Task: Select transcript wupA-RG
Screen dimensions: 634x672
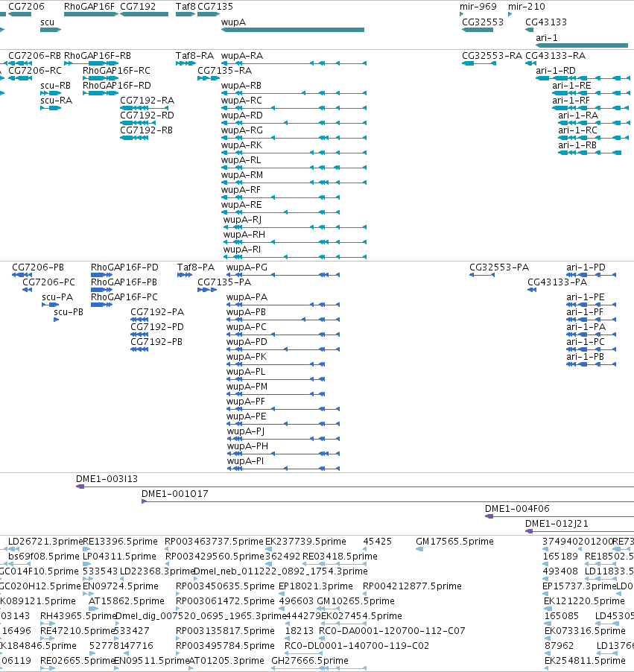Action: (x=294, y=138)
